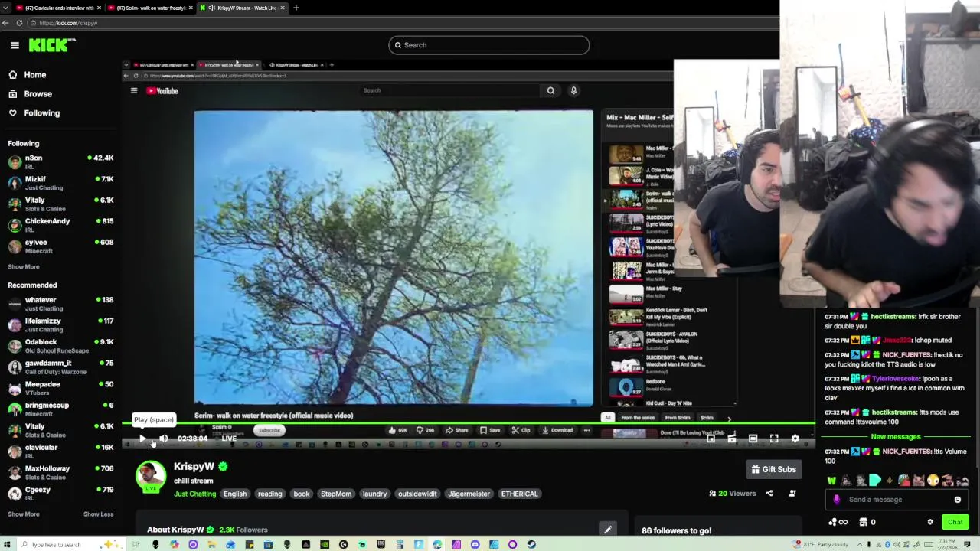Open clavicular recommended channel
The width and height of the screenshot is (980, 551).
click(x=60, y=452)
